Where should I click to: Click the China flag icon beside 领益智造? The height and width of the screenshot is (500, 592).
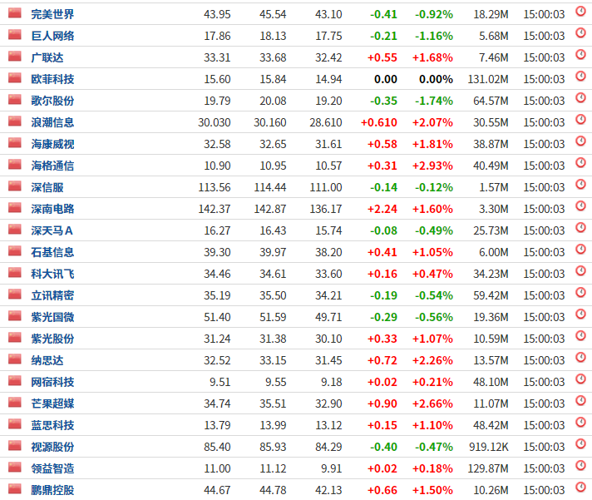click(x=15, y=468)
